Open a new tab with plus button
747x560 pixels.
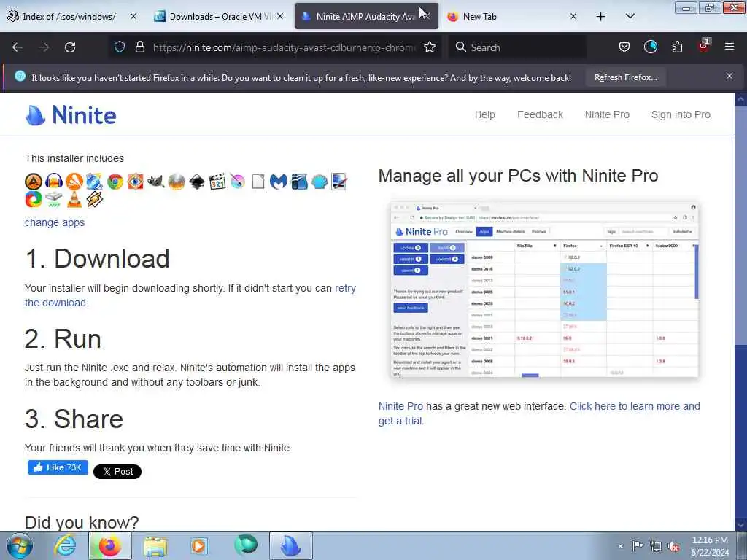[601, 16]
